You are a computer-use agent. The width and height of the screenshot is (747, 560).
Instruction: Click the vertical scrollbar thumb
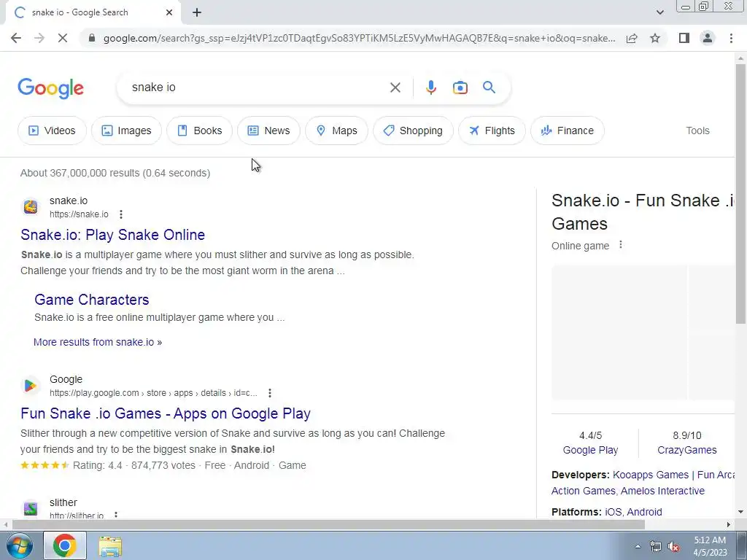point(740,194)
